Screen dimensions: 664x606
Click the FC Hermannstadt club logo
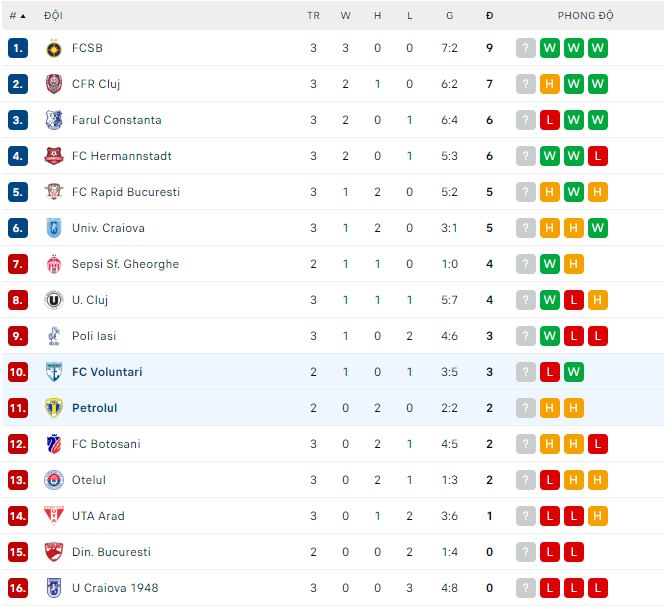point(54,156)
